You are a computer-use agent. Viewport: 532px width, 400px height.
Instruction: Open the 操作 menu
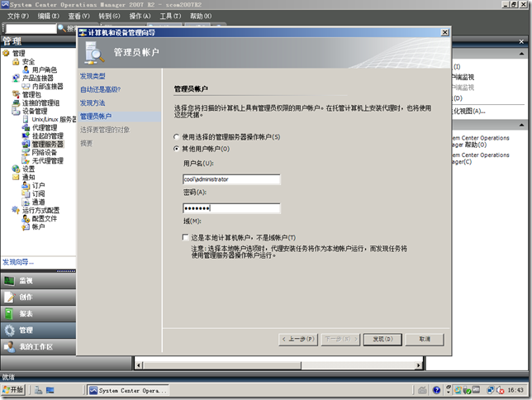coord(140,16)
